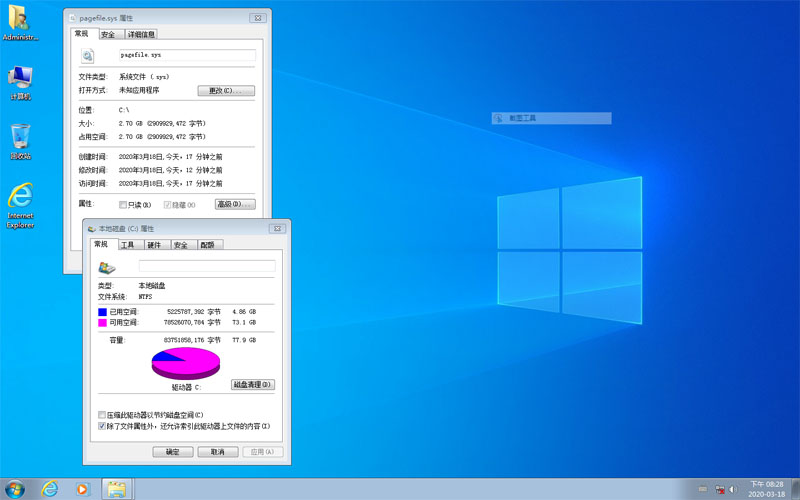The image size is (800, 500).
Task: Launch Windows Media Player from taskbar
Action: 82,489
